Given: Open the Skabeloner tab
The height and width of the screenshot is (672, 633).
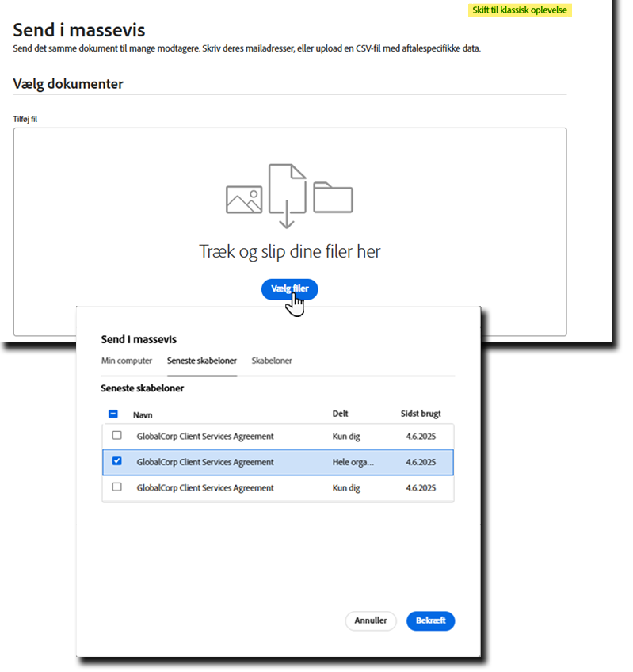Looking at the screenshot, I should (272, 361).
